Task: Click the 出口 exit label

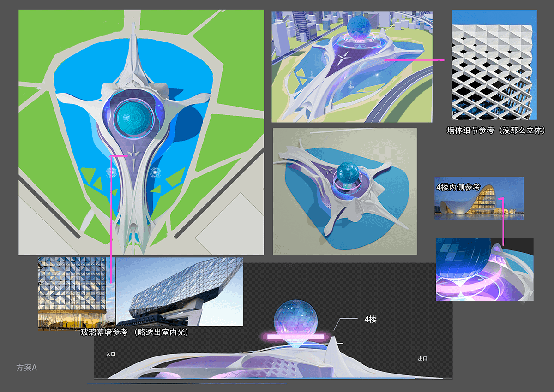Action: pos(422,358)
